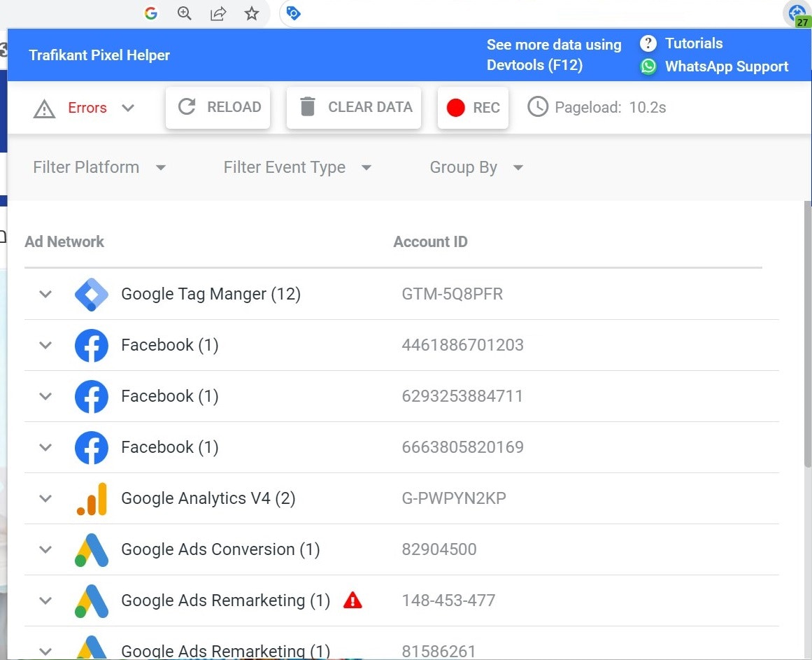
Task: Expand Facebook 6293253884711 row chevron
Action: (x=45, y=396)
